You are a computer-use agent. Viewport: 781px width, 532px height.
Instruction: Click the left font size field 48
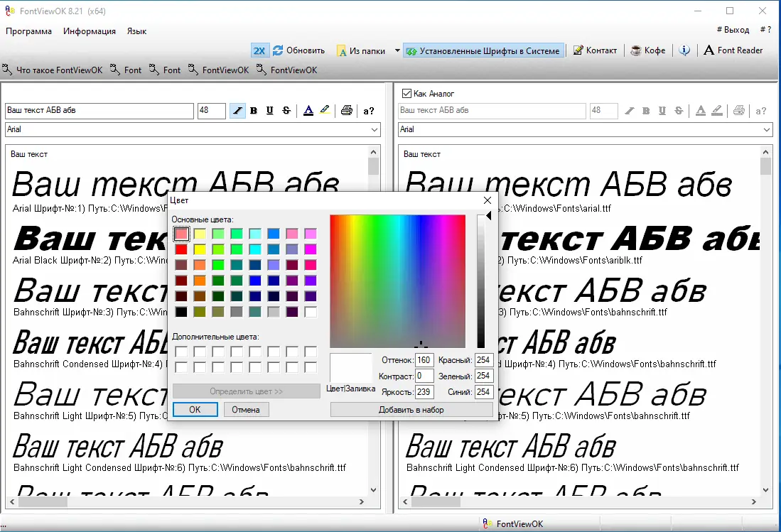pos(211,111)
